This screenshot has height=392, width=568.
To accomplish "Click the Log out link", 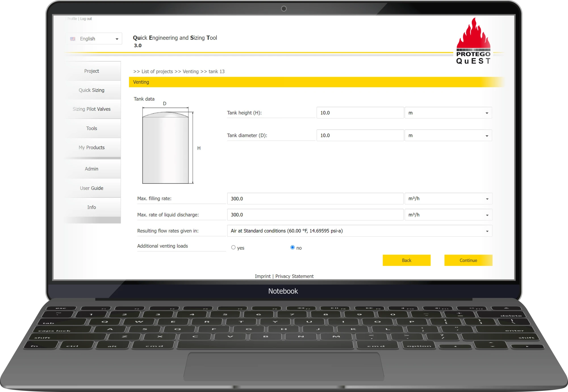I will click(86, 19).
